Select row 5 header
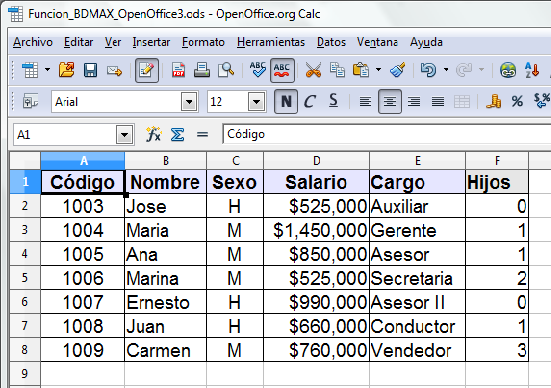 [x=25, y=278]
